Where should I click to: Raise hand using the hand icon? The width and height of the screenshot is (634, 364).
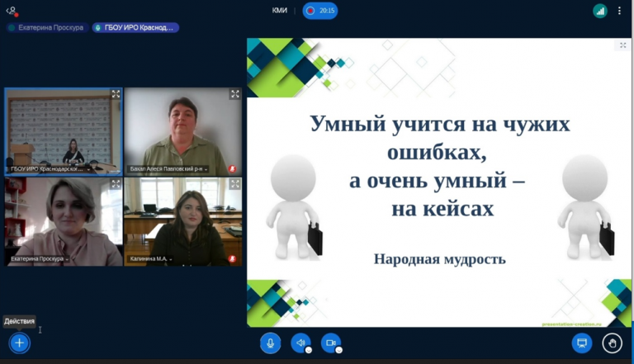click(612, 343)
